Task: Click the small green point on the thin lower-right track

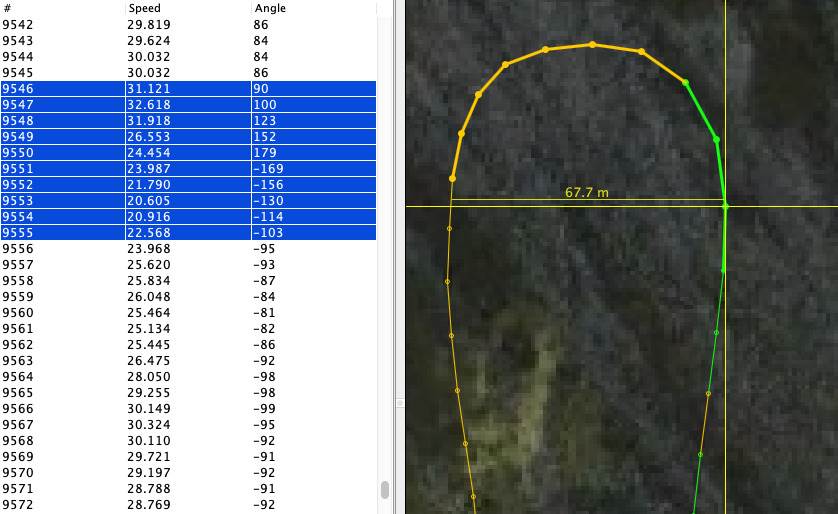Action: click(x=708, y=394)
